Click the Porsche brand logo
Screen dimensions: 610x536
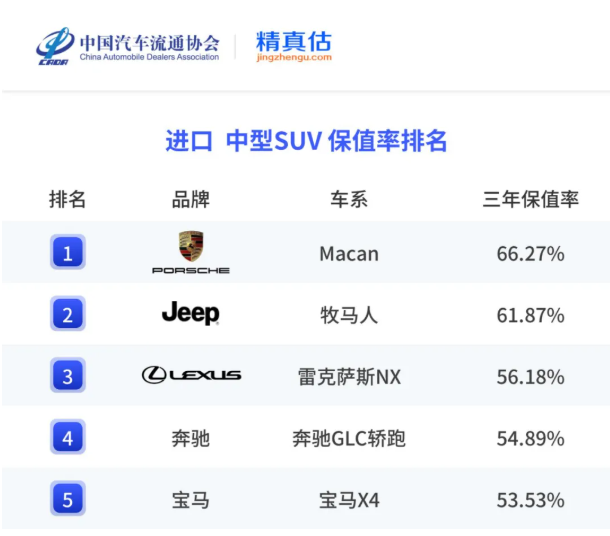[190, 252]
